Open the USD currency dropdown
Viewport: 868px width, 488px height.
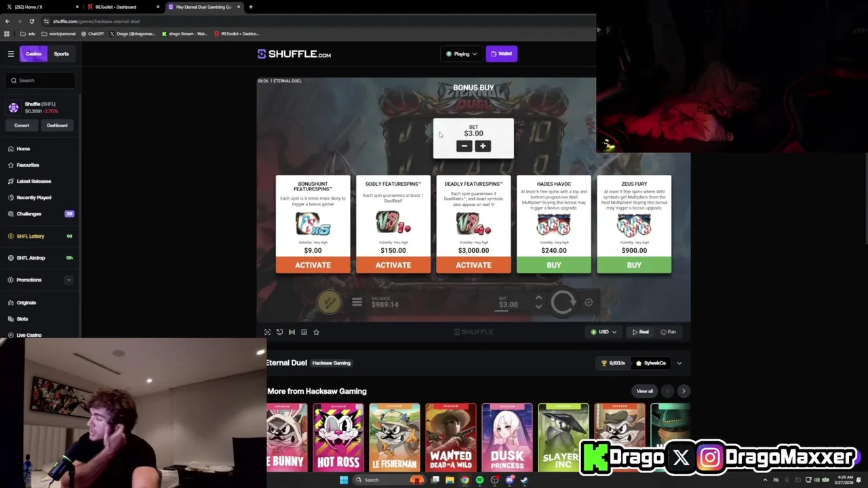[604, 332]
